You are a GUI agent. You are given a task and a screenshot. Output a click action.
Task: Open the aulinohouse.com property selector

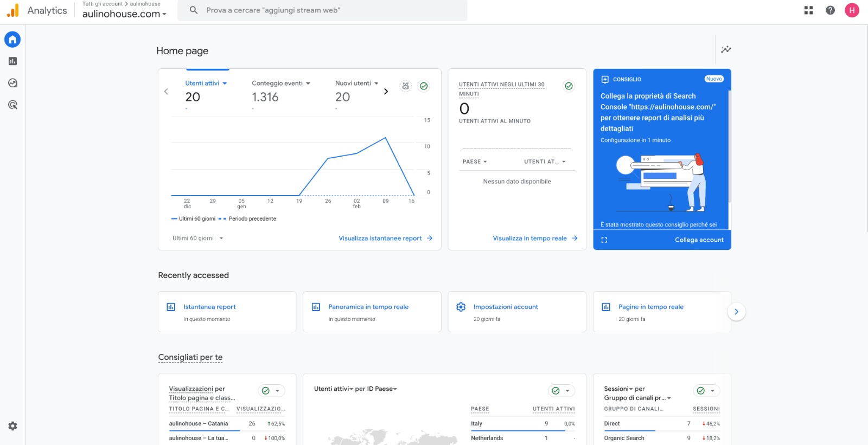(124, 14)
